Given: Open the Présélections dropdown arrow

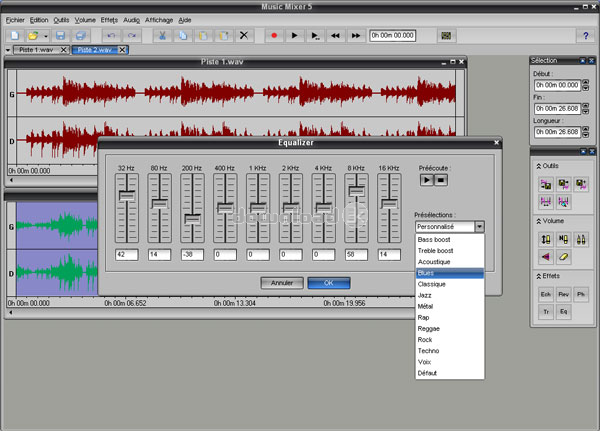Looking at the screenshot, I should pyautogui.click(x=479, y=227).
